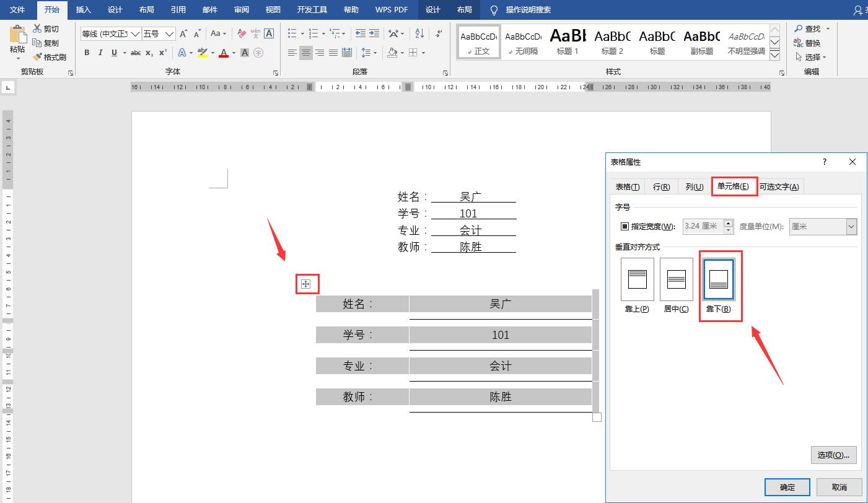Confirm changes with the 确定 button
The width and height of the screenshot is (868, 503).
click(x=787, y=487)
